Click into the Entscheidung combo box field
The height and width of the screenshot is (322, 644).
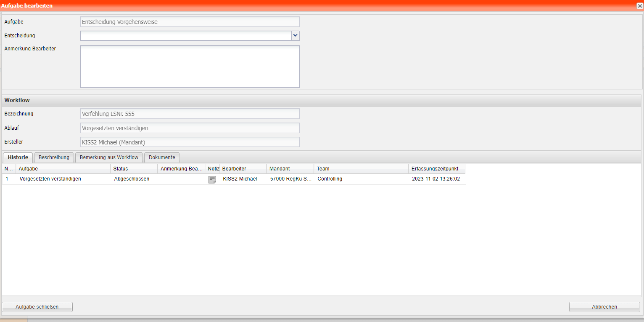[x=185, y=36]
